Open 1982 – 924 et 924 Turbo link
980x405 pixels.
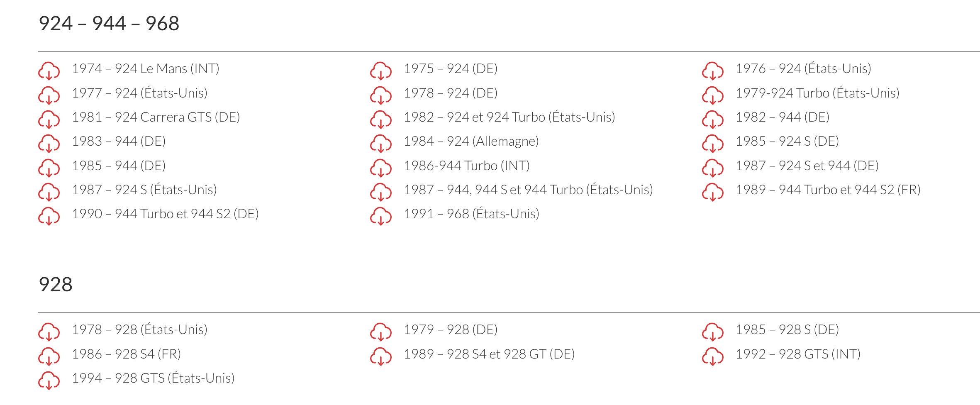point(510,117)
